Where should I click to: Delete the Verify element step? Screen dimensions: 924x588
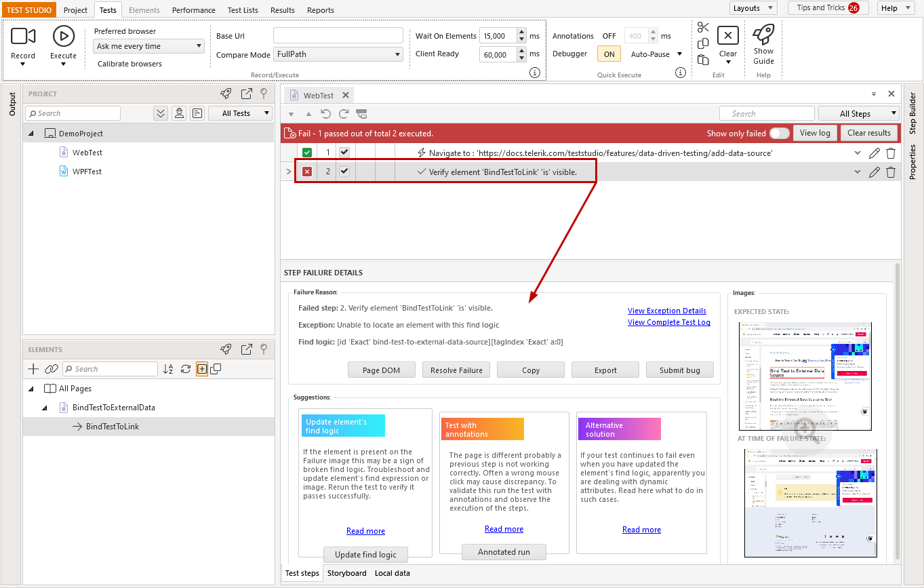click(x=891, y=172)
